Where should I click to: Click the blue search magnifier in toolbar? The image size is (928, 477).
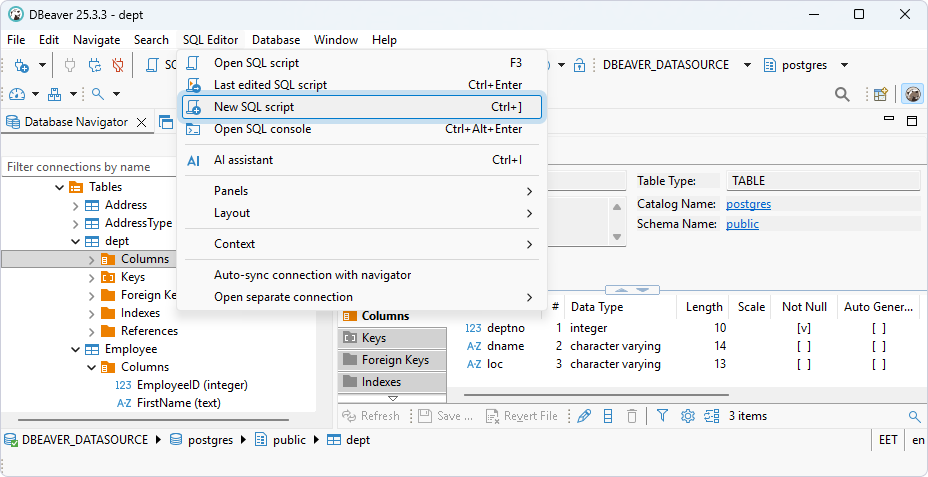coord(98,94)
